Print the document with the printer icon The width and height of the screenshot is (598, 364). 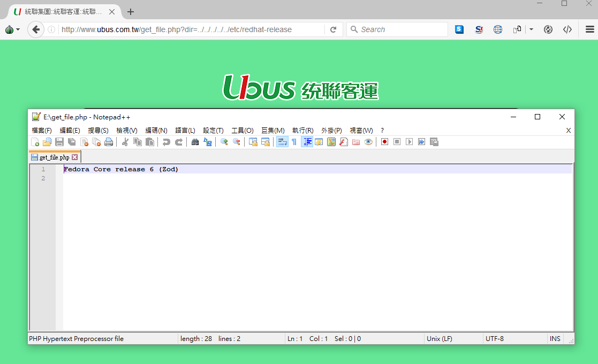(x=109, y=142)
